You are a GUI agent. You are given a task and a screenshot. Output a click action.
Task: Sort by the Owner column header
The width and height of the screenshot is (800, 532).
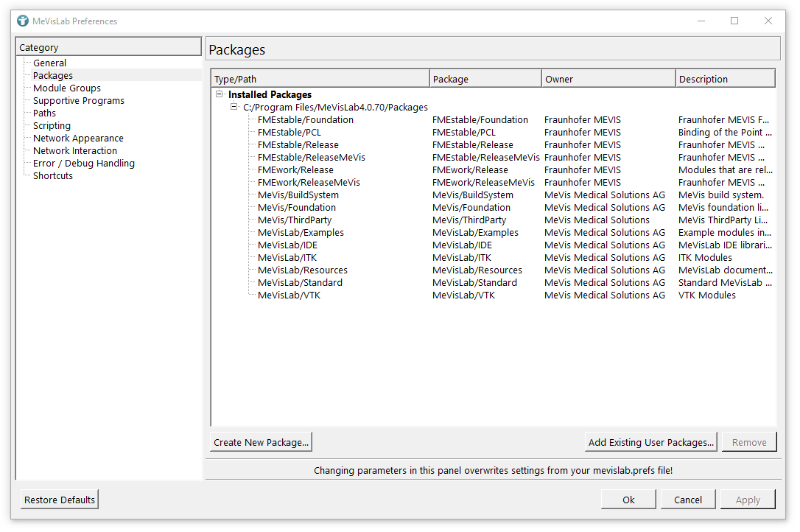pyautogui.click(x=608, y=79)
